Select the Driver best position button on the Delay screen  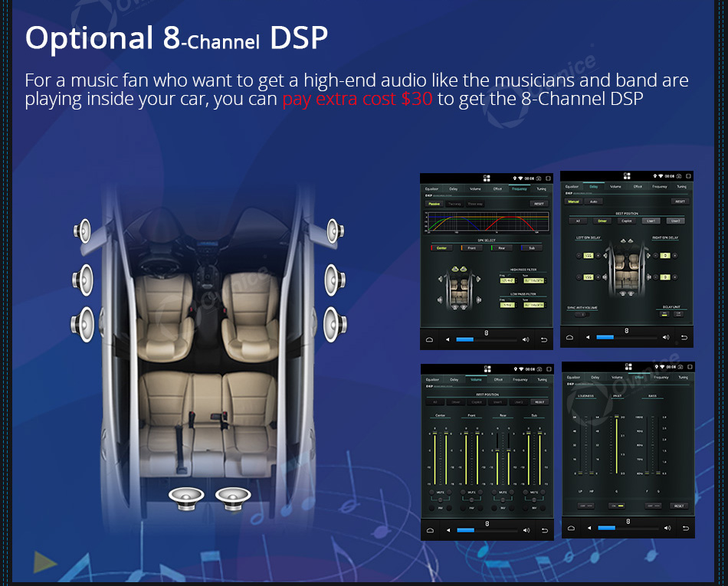coord(602,221)
